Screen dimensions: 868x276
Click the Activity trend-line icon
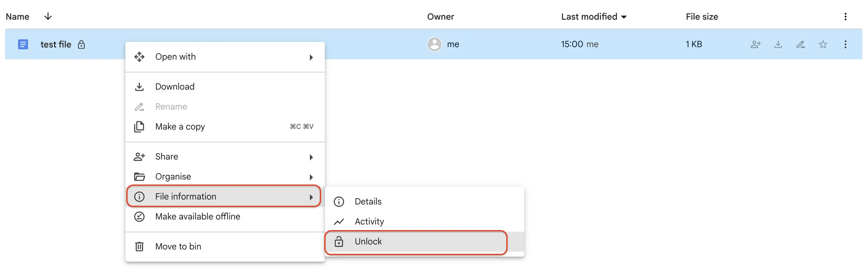[x=339, y=222]
